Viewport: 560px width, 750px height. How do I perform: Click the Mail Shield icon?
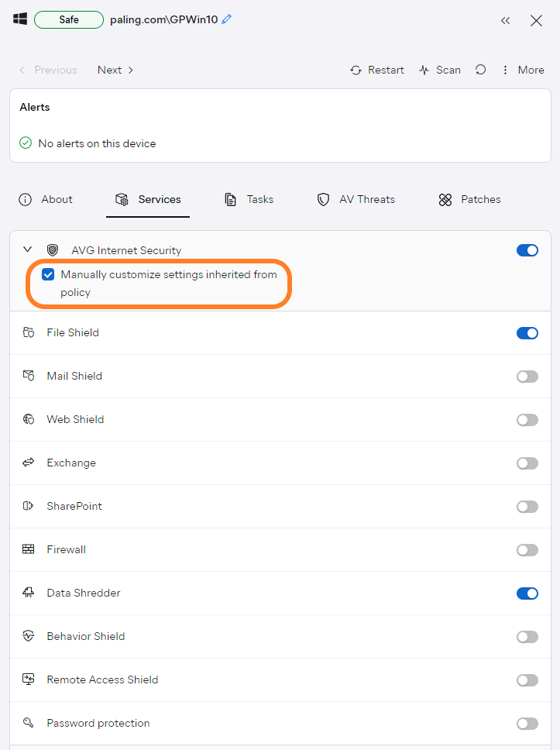(28, 376)
